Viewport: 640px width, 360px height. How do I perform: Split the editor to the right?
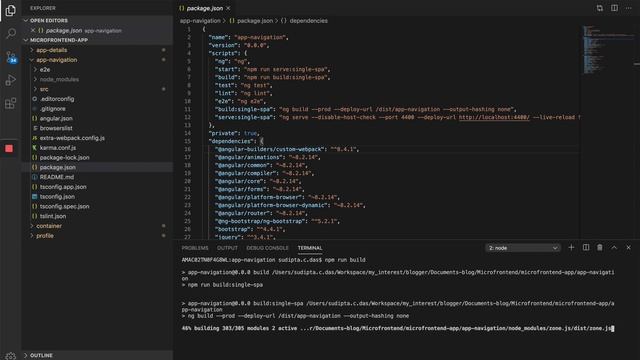click(614, 8)
